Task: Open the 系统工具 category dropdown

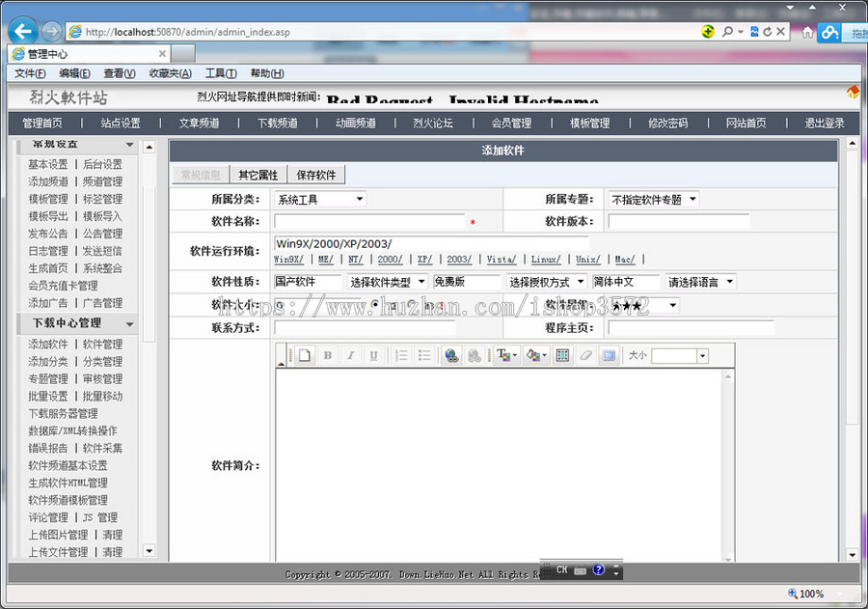Action: [x=319, y=198]
